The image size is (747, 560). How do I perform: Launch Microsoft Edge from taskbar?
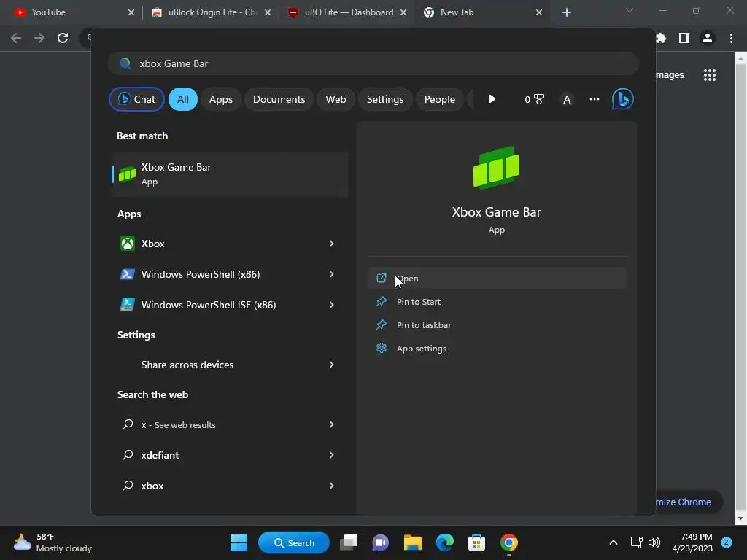[x=444, y=542]
